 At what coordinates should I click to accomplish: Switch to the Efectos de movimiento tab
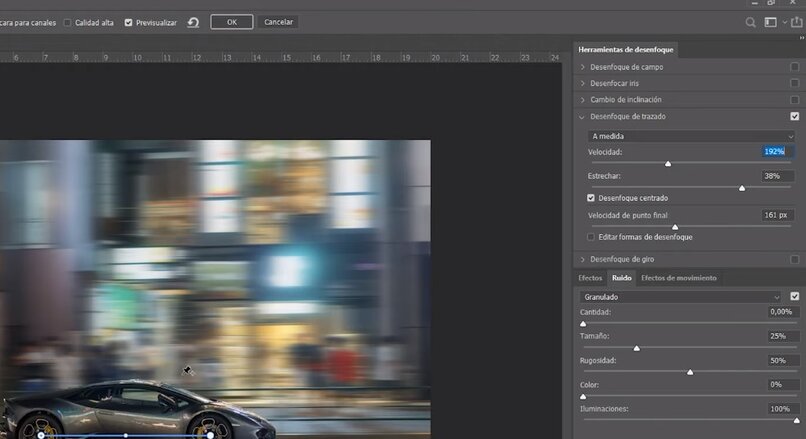(679, 277)
